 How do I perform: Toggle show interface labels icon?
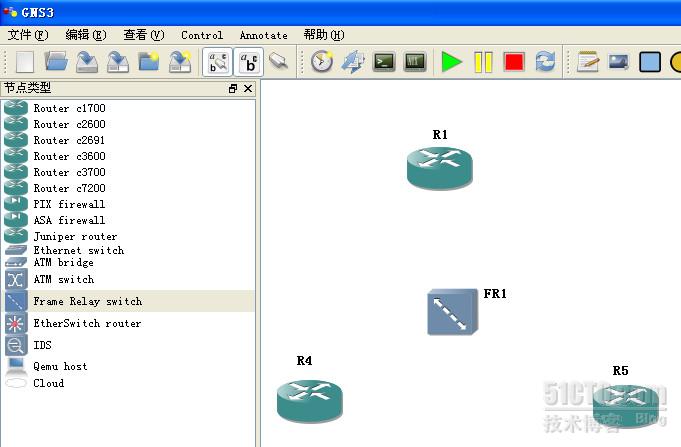(x=218, y=62)
